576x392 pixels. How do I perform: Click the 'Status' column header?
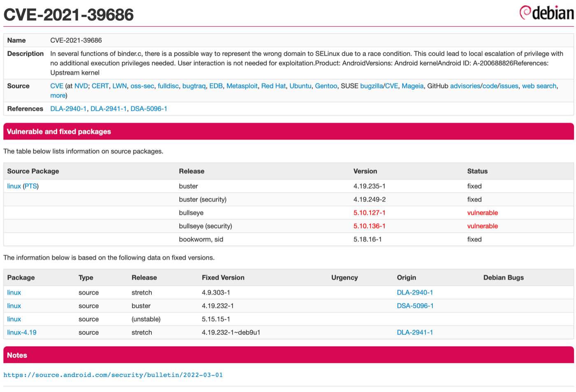477,171
